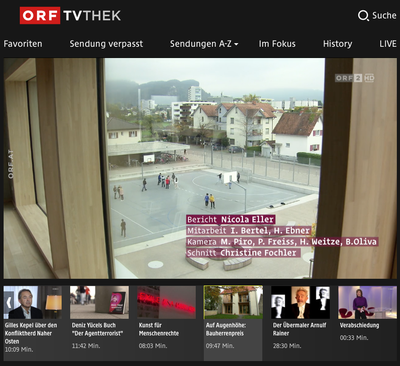400x366 pixels.
Task: Open the Favoriten menu item
Action: (x=23, y=44)
